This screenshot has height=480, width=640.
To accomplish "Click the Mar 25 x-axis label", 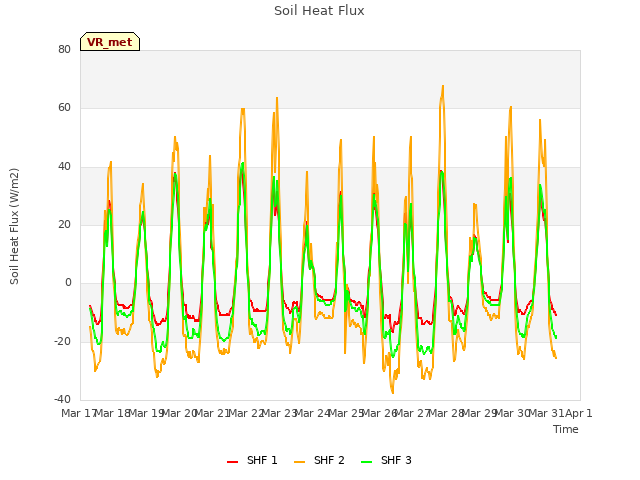I will tap(346, 413).
